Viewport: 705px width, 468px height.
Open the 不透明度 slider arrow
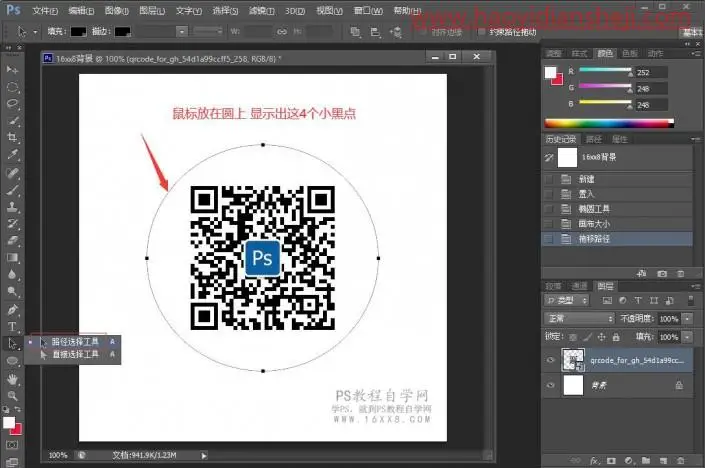688,319
